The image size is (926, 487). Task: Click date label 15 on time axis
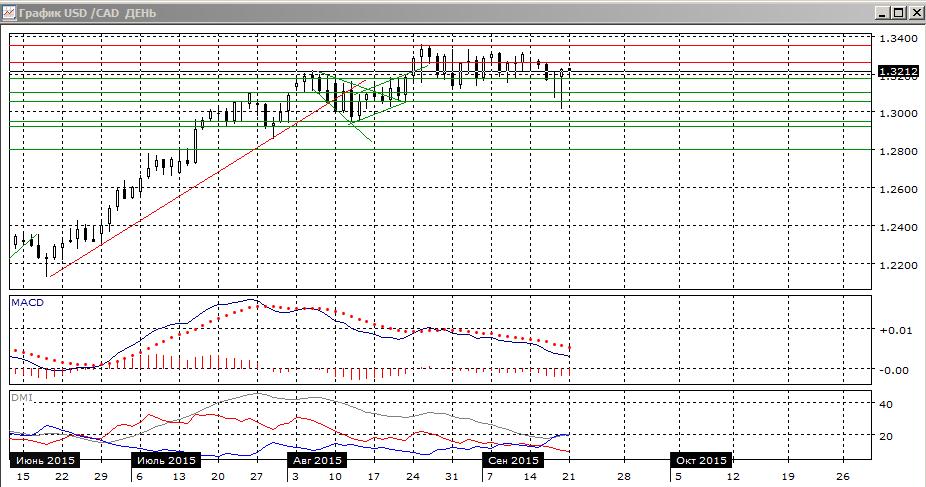23,477
